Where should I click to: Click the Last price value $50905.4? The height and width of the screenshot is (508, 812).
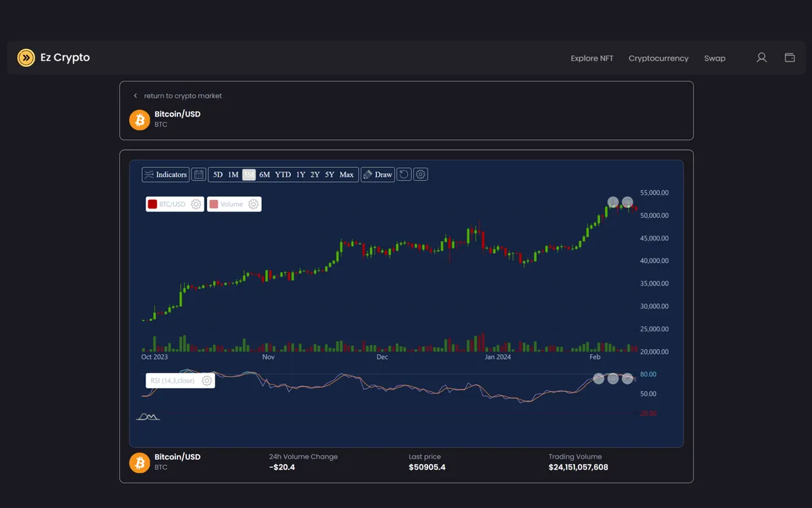click(427, 467)
